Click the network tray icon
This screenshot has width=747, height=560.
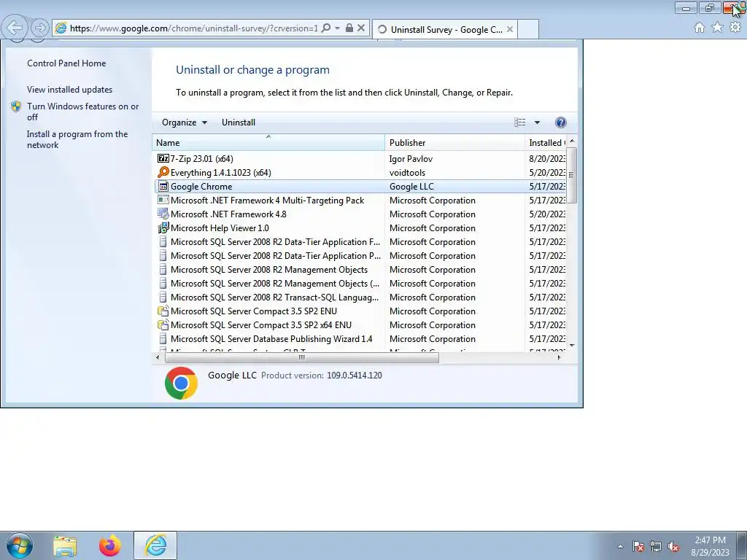pos(656,546)
